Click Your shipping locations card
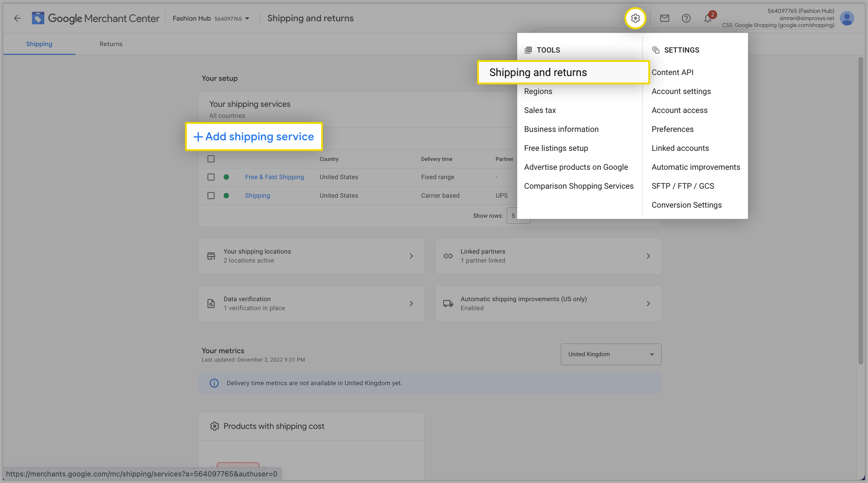The image size is (868, 483). point(311,256)
